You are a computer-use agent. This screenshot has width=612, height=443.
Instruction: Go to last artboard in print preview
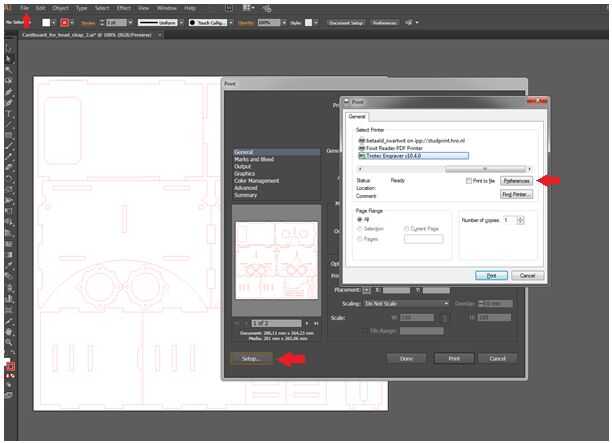(x=316, y=323)
